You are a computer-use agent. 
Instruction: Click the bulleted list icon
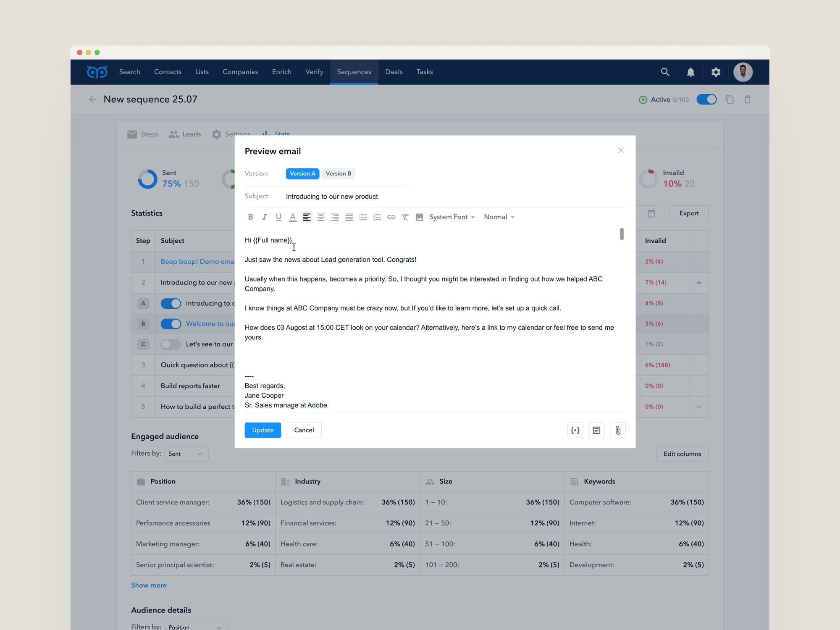pyautogui.click(x=363, y=217)
